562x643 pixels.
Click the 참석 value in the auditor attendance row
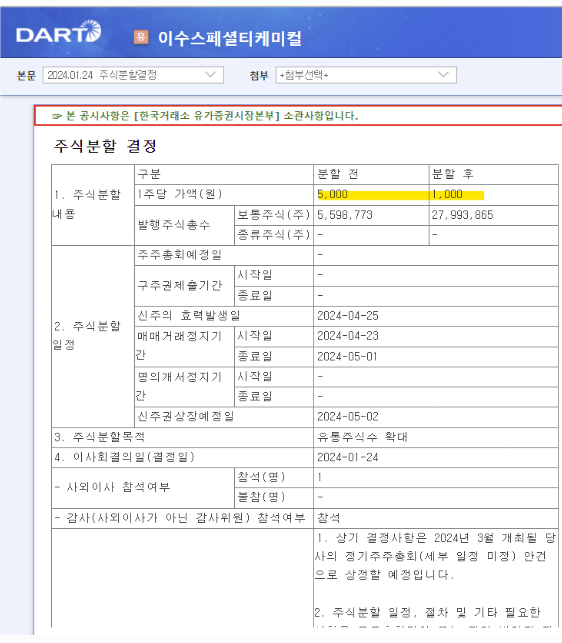coord(329,518)
